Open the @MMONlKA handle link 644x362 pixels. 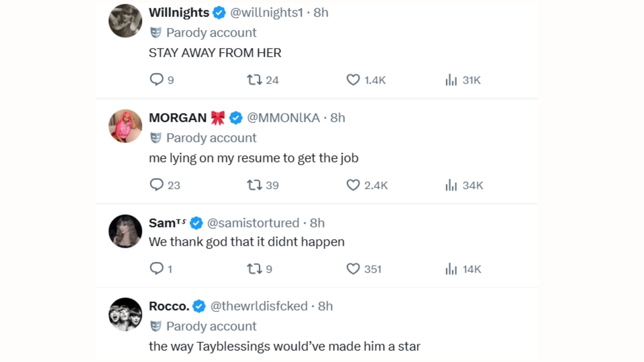coord(283,118)
